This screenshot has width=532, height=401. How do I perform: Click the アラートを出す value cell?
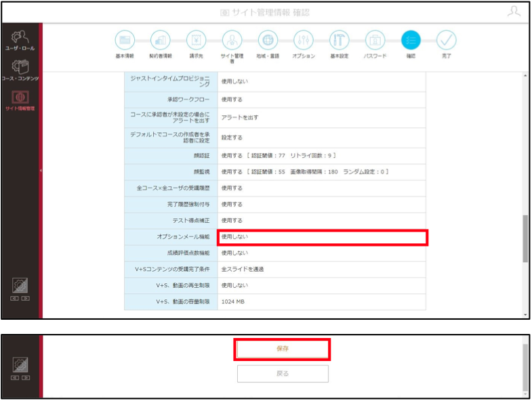[322, 118]
